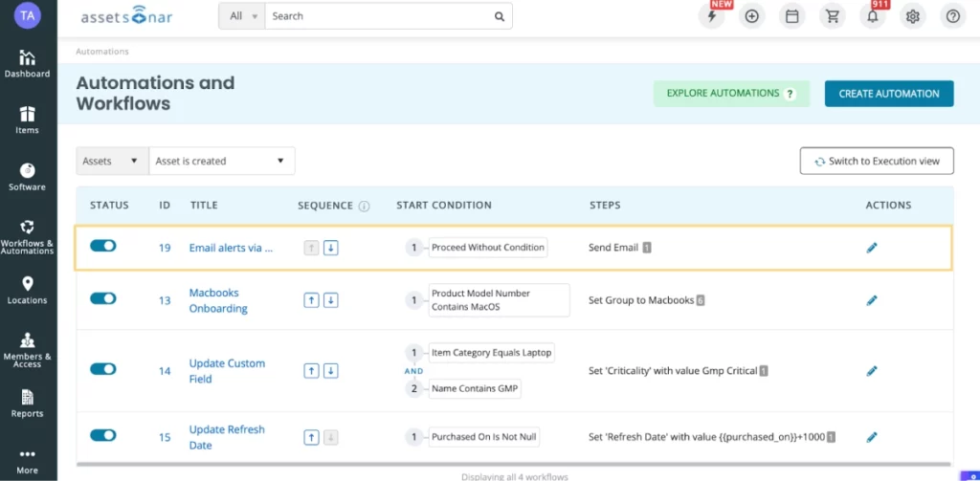This screenshot has height=481, width=980.
Task: Open the 'Asset is created' trigger dropdown
Action: tap(222, 162)
